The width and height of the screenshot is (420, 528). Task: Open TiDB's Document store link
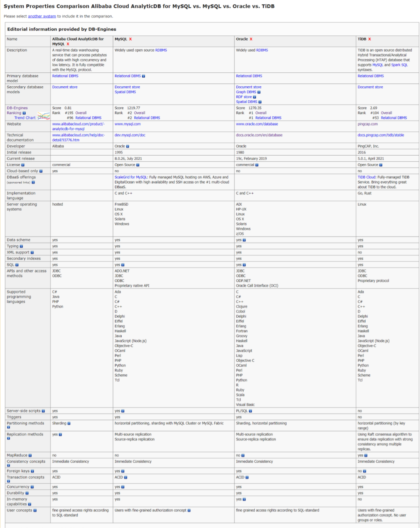(x=370, y=87)
